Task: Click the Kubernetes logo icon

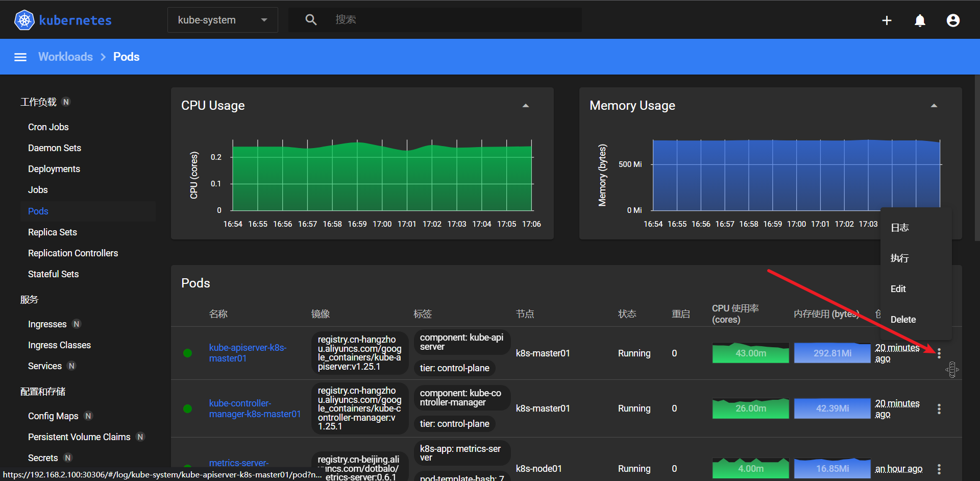Action: click(x=24, y=20)
